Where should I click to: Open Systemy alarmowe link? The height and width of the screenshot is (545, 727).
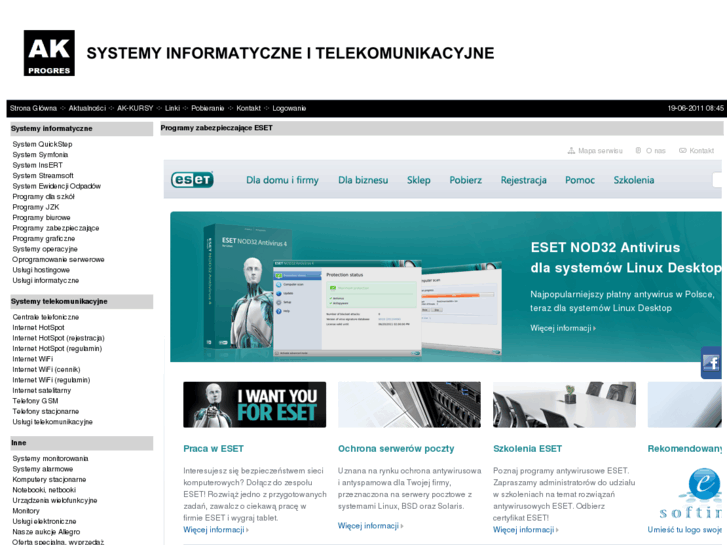coord(43,469)
